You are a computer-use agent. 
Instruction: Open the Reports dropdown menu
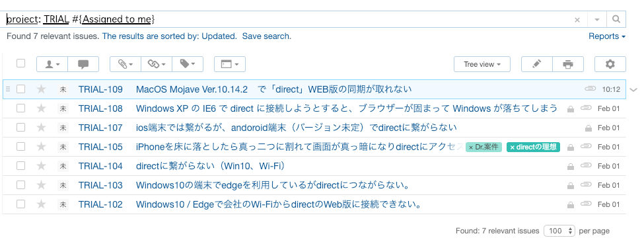[607, 36]
